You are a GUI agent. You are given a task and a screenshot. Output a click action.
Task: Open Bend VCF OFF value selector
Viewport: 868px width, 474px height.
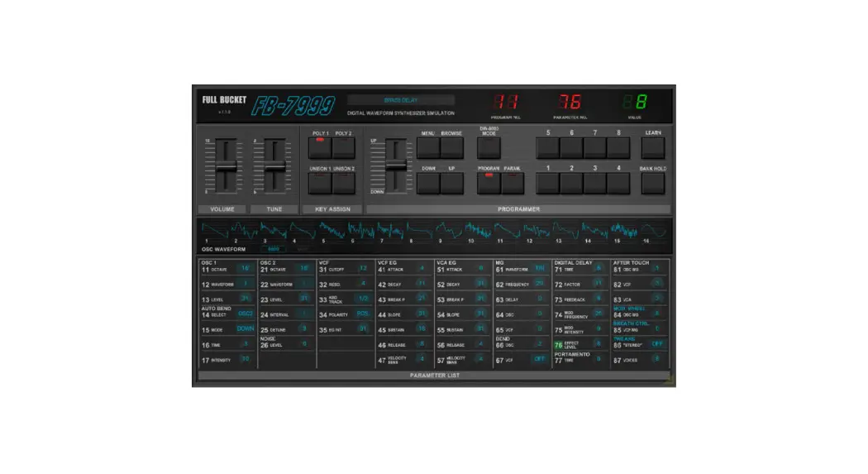(x=539, y=359)
